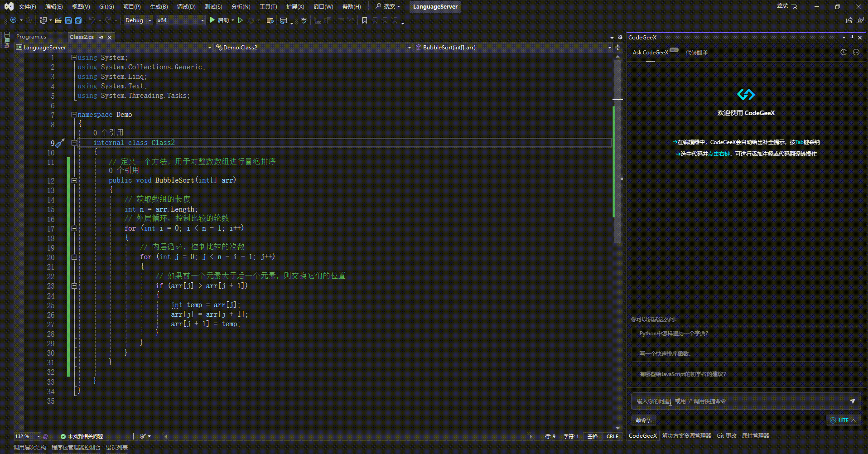Viewport: 868px width, 454px height.
Task: Click suggestion 写一个快速排序函数。
Action: (746, 354)
